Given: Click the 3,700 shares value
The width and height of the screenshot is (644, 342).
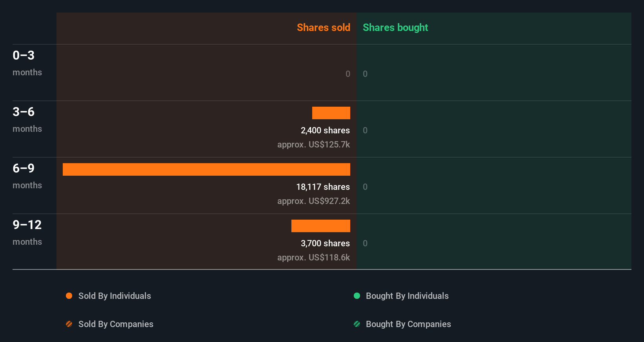Looking at the screenshot, I should (x=325, y=244).
